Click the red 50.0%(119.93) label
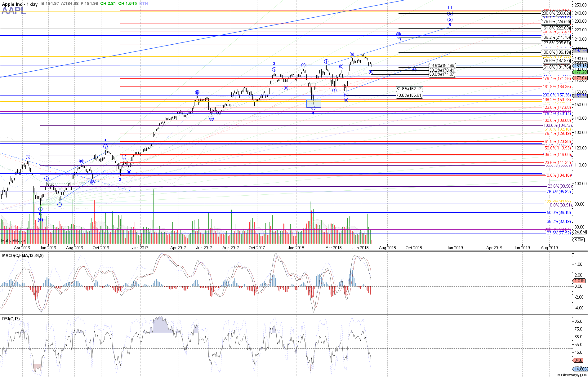The width and height of the screenshot is (588, 377). (x=558, y=148)
